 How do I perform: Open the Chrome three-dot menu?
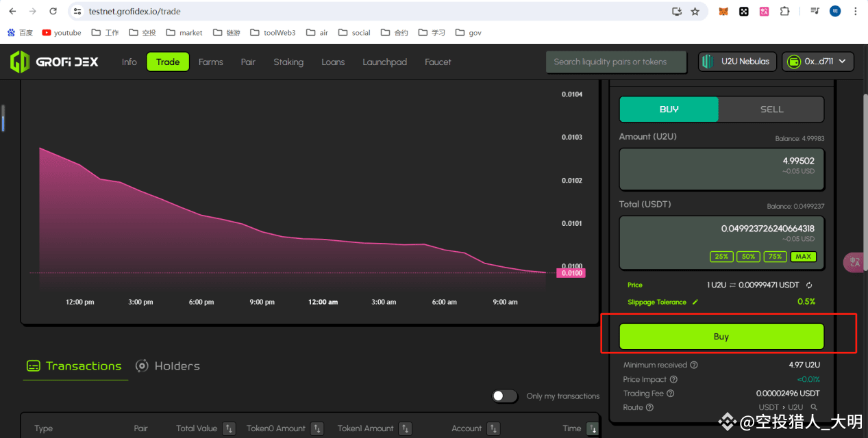tap(856, 12)
